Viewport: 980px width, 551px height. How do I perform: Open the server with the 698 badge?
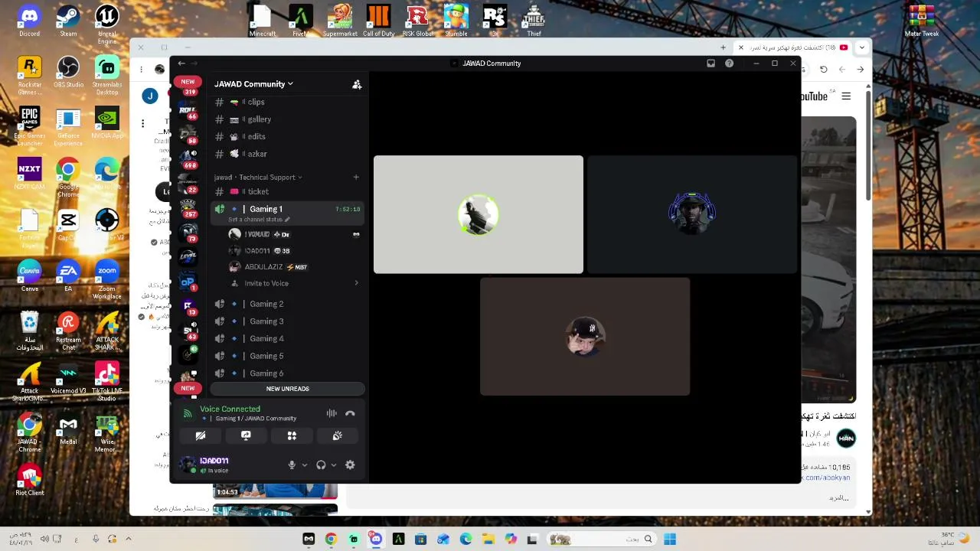(188, 159)
